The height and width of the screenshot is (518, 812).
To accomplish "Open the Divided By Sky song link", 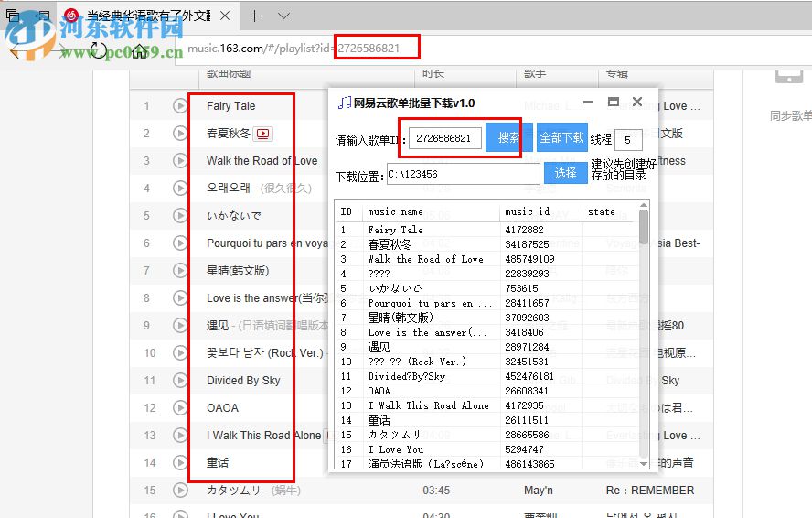I will coord(243,380).
